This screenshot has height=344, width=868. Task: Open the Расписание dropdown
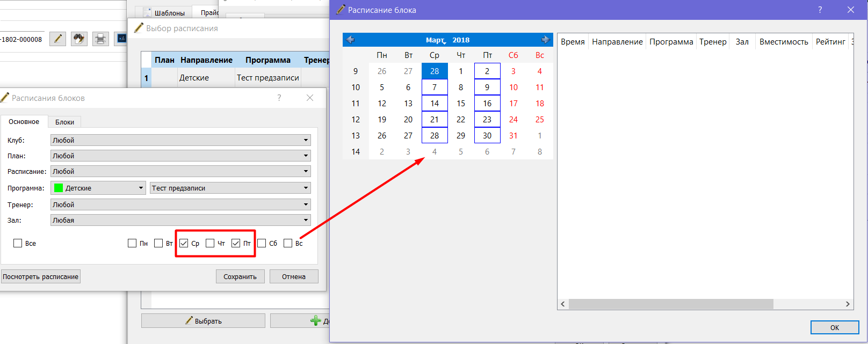(180, 171)
